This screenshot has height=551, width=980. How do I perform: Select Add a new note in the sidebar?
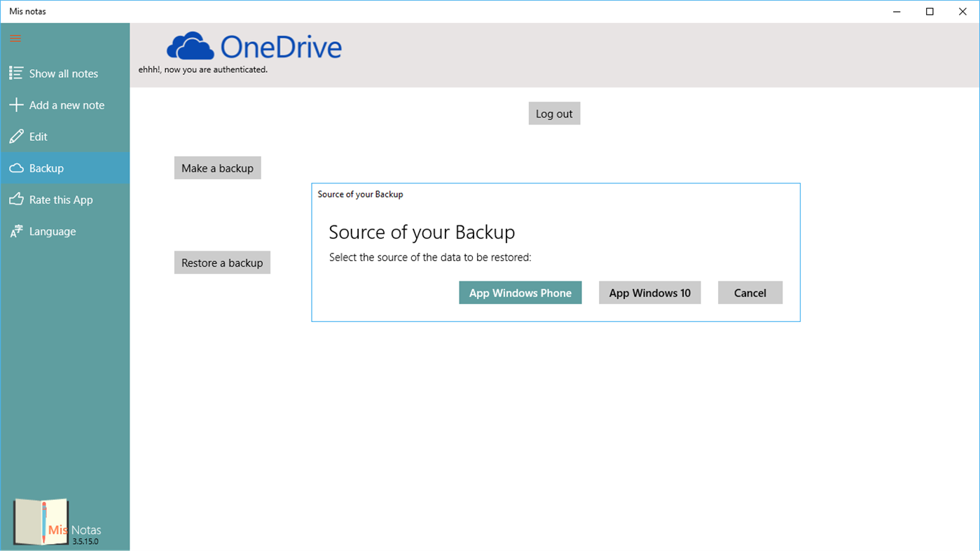tap(67, 104)
